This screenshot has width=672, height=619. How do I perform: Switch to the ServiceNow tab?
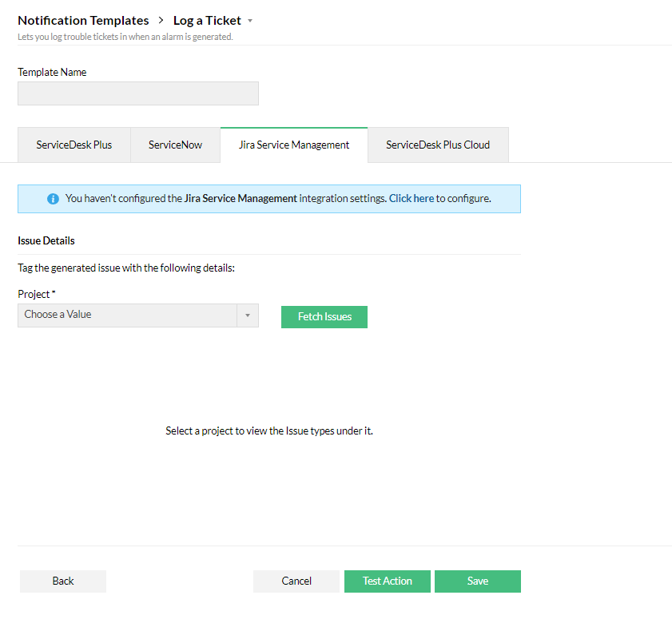pos(175,145)
